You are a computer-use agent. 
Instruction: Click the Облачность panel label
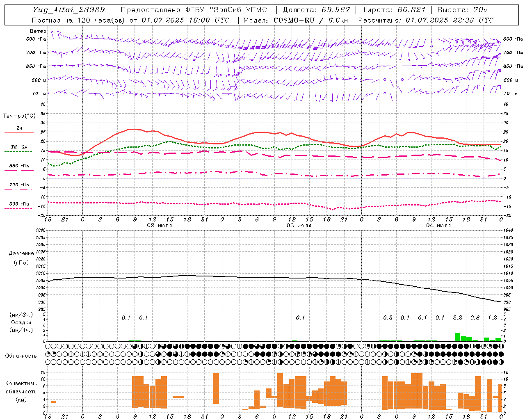tap(21, 356)
